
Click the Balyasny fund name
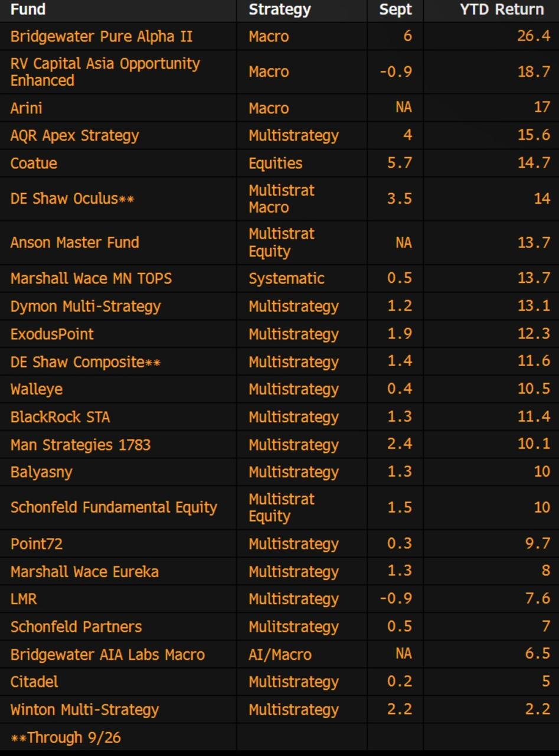coord(41,472)
